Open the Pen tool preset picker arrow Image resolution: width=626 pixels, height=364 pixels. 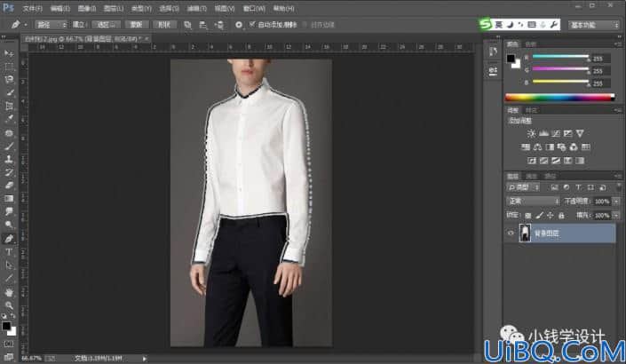point(26,25)
